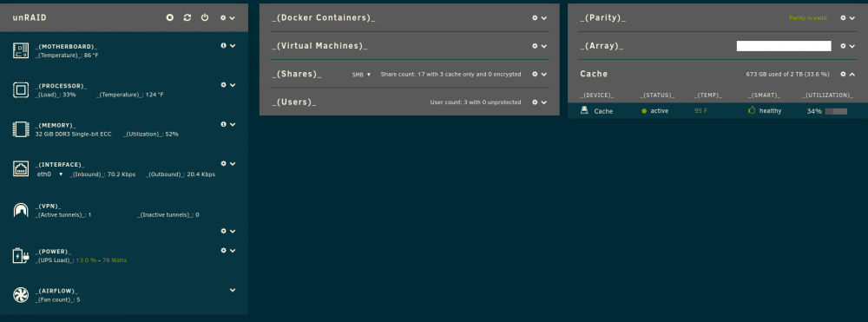Click the Motherboard board icon
Viewport: 868px width, 322px height.
pyautogui.click(x=21, y=51)
